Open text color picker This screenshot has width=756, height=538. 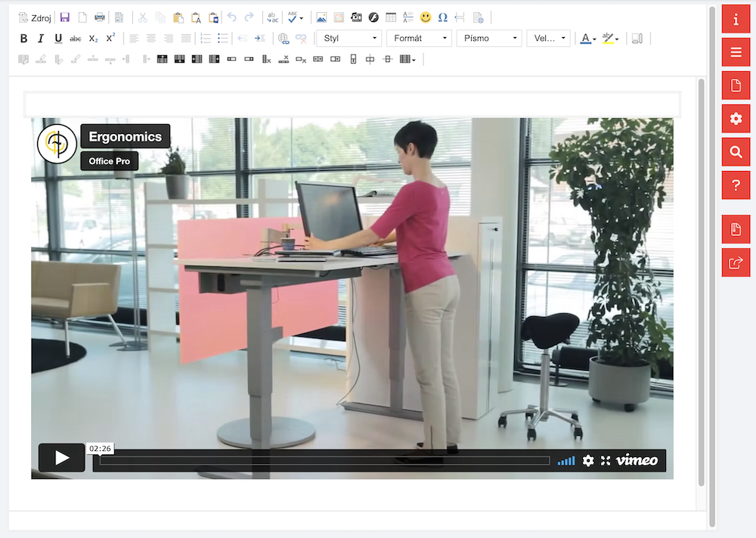click(587, 39)
